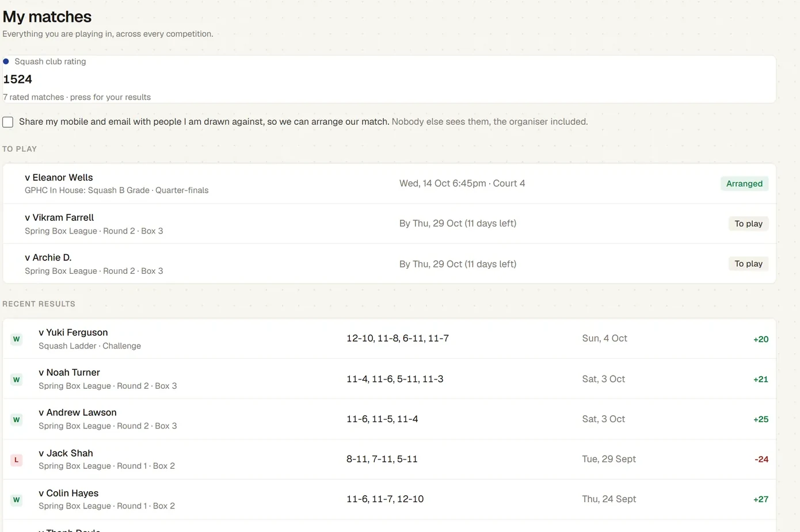Open the match v Archie D.

389,264
